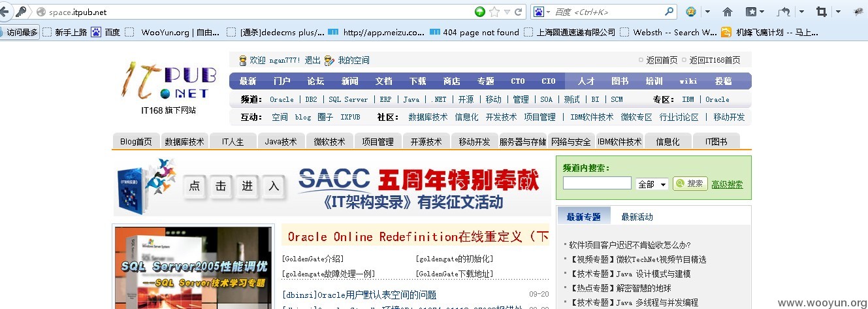Open dropdown beside the undo arrow icon
Screen dimensions: 868x309
tap(801, 12)
